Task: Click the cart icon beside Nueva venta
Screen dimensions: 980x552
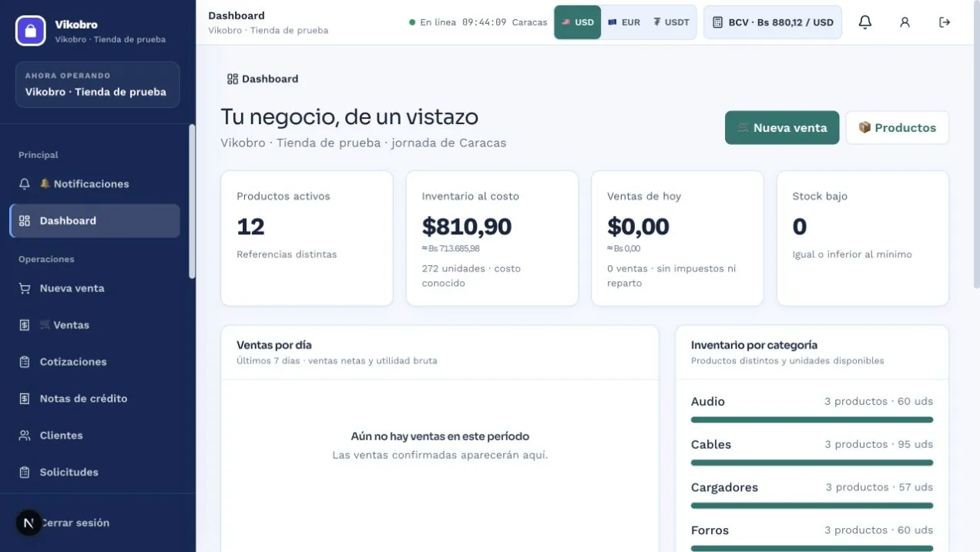Action: (25, 288)
